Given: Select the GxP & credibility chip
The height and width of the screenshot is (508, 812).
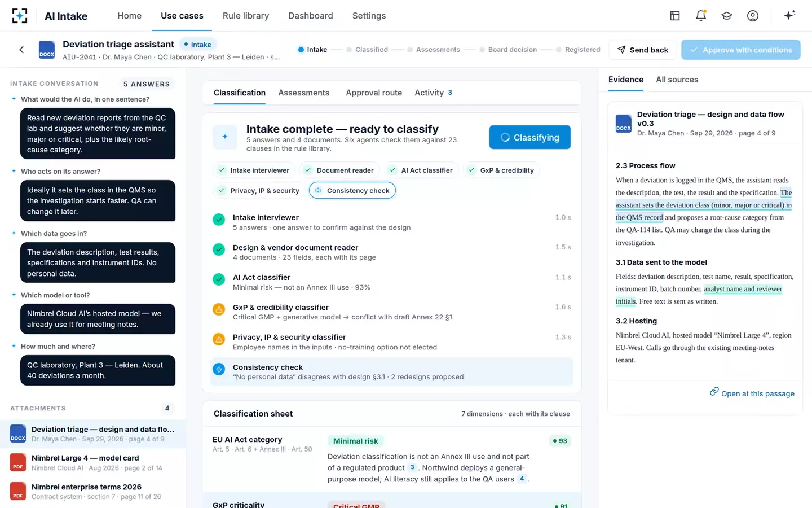Looking at the screenshot, I should pos(501,170).
